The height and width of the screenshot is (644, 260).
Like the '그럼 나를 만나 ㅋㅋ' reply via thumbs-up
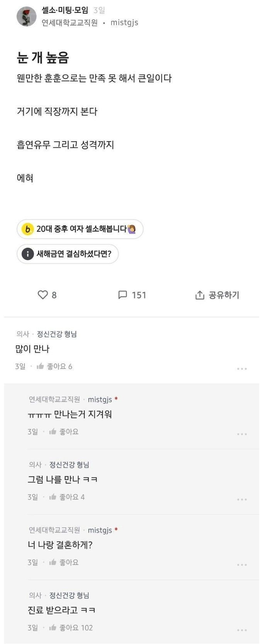(53, 497)
